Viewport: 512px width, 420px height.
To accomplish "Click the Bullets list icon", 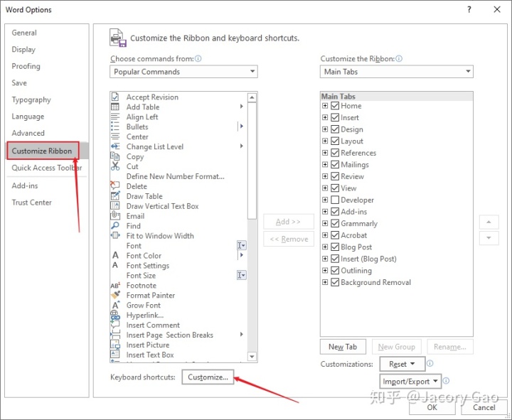I will pyautogui.click(x=115, y=126).
